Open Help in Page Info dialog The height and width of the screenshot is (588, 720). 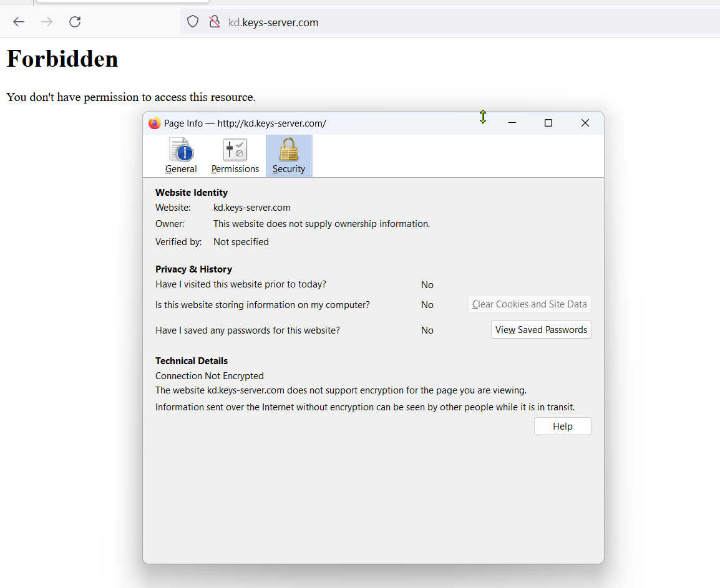pos(563,426)
